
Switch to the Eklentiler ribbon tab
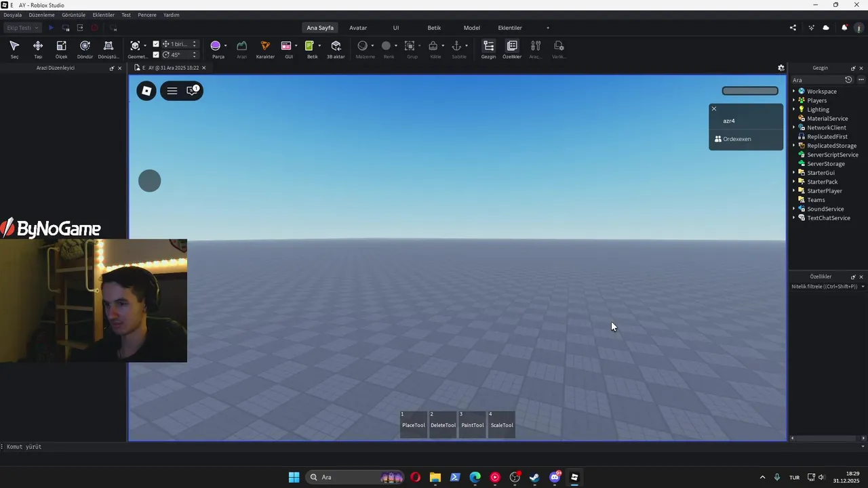[510, 28]
